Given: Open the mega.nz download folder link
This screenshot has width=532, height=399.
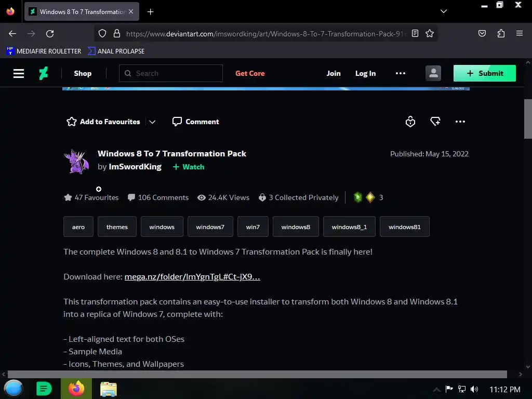Looking at the screenshot, I should click(192, 277).
